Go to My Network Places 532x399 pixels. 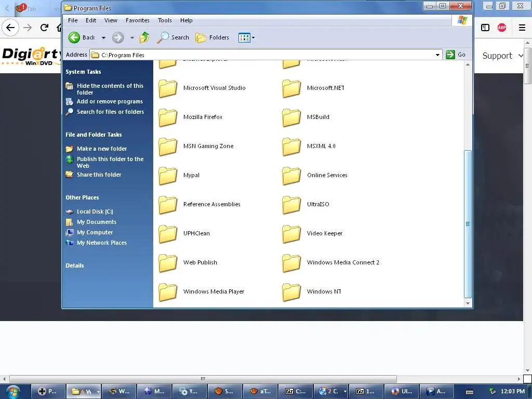(101, 243)
